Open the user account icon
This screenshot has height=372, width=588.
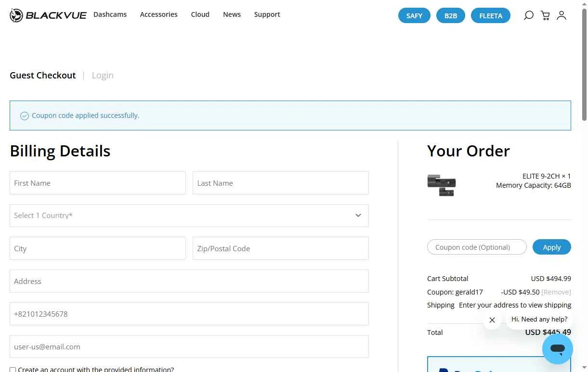562,15
